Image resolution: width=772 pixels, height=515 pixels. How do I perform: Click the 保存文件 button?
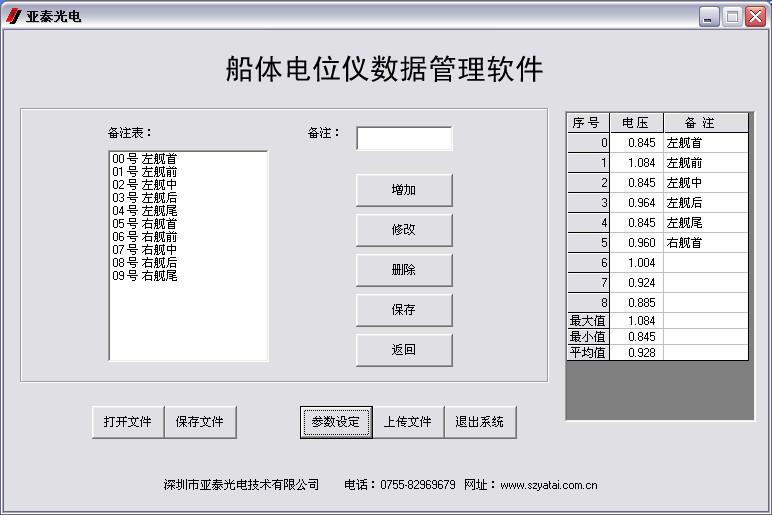[200, 422]
